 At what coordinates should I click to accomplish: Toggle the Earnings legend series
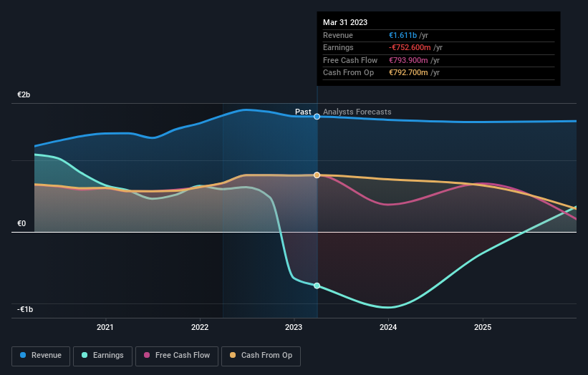pyautogui.click(x=102, y=356)
